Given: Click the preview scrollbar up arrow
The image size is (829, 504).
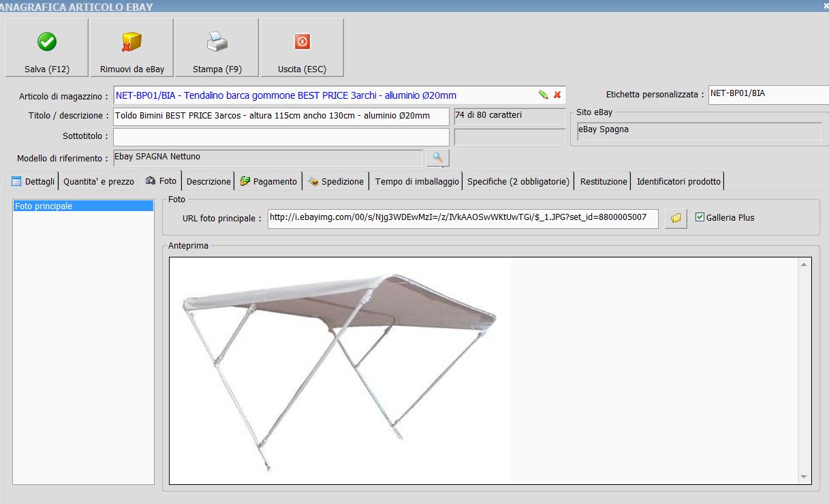Looking at the screenshot, I should coord(804,264).
